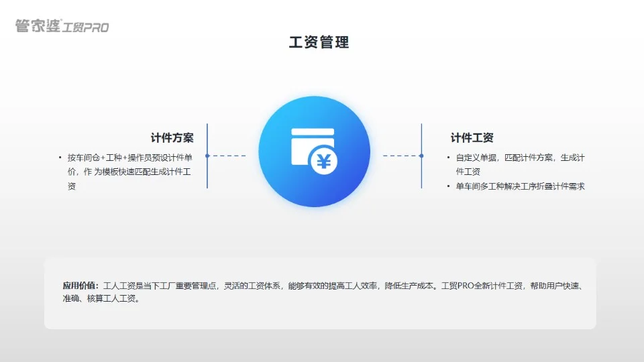This screenshot has width=644, height=362.
Task: Click the wallet yen icon in blue circle
Action: (314, 152)
